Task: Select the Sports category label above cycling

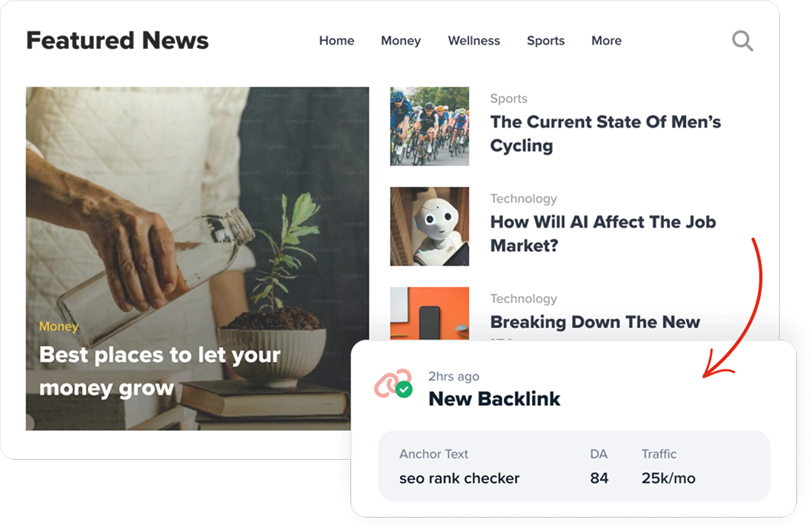Action: coord(508,99)
